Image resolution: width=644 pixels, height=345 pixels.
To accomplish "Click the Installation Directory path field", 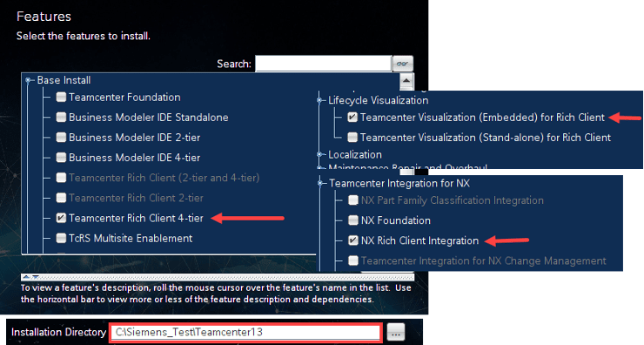I will (x=245, y=332).
